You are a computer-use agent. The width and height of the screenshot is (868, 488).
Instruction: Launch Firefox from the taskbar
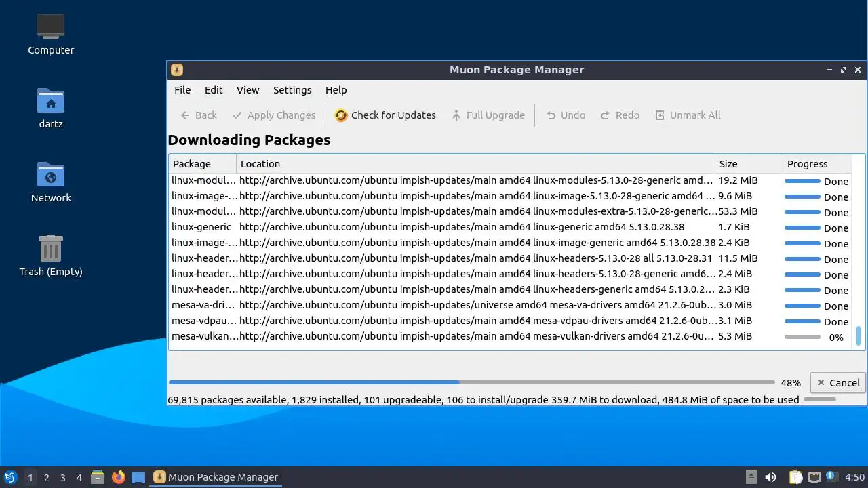119,477
